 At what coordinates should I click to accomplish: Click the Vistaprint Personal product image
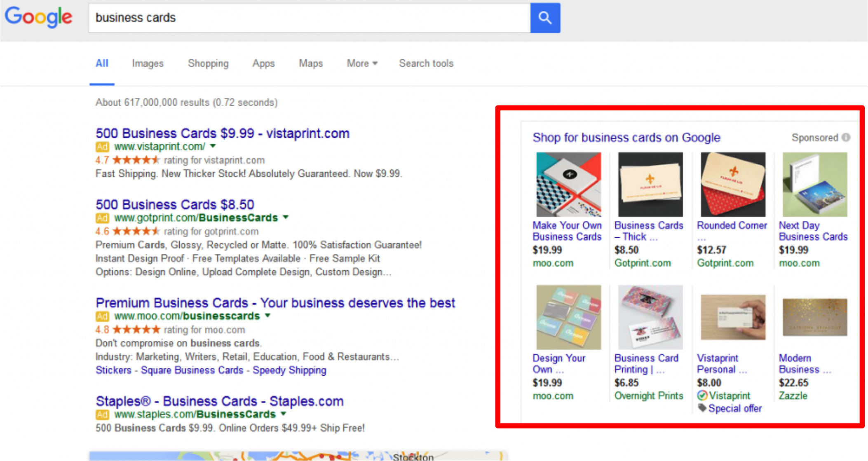pos(733,317)
